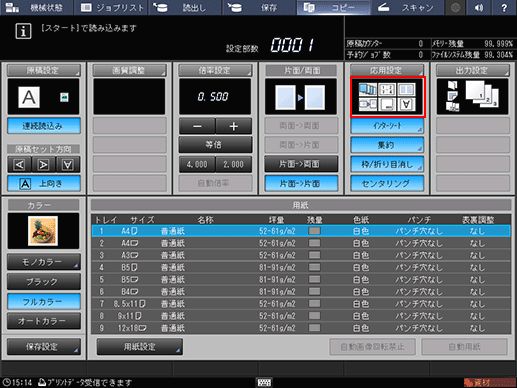Open インターシート setting
This screenshot has width=517, height=388.
387,126
